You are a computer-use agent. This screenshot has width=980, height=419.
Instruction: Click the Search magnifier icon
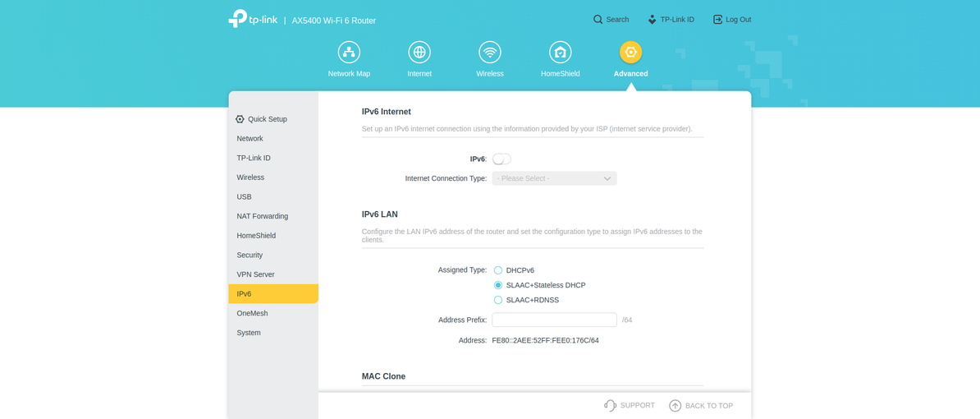pos(598,20)
